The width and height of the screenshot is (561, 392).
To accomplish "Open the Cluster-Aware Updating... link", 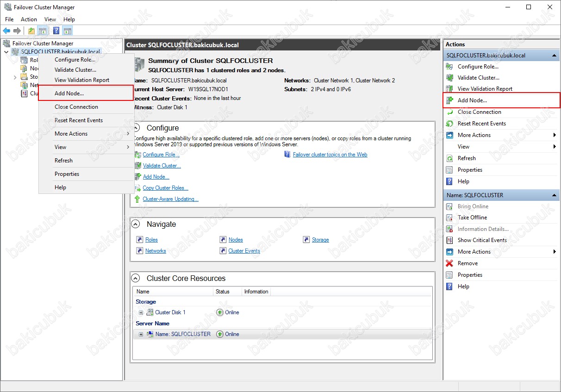I will click(170, 199).
